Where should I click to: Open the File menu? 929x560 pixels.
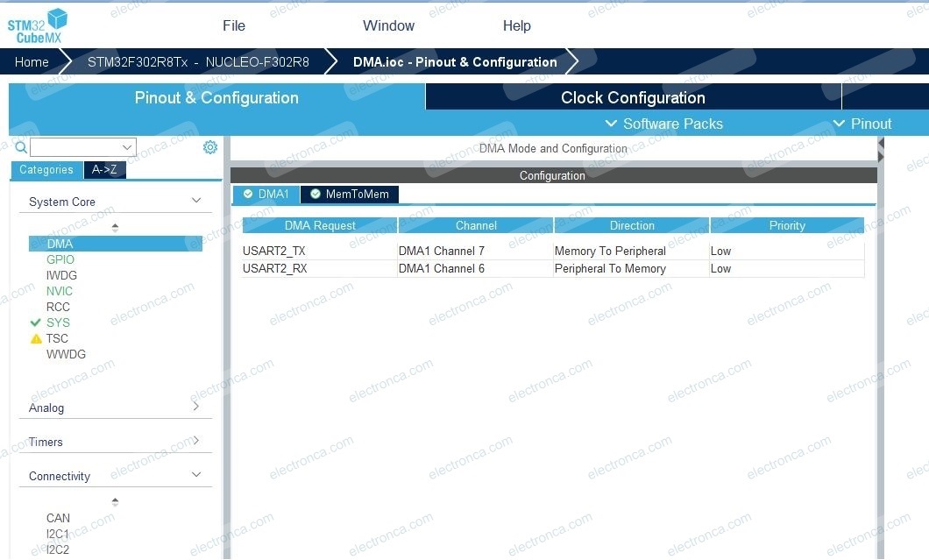233,25
